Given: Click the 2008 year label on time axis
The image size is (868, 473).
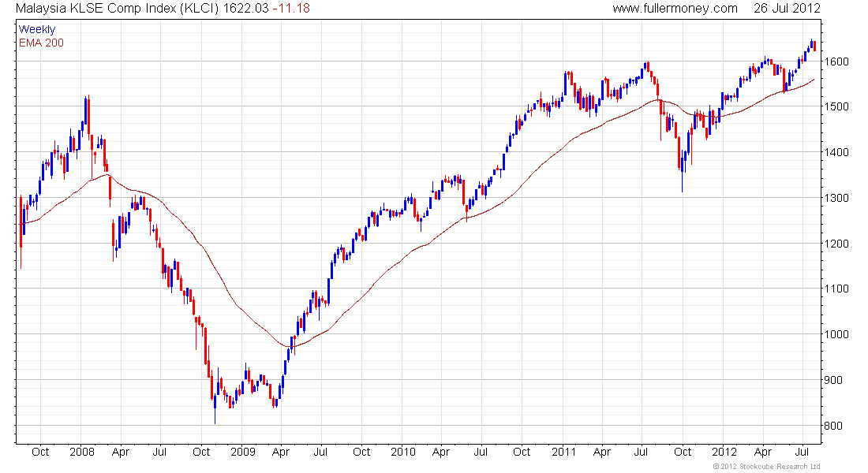Looking at the screenshot, I should click(x=82, y=452).
